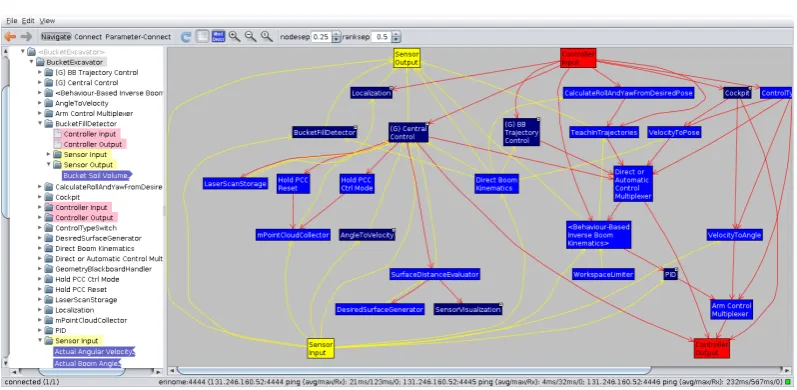Viewport: 797px width, 390px height.
Task: Click the horizontal scrollbar of graph view
Action: point(414,371)
